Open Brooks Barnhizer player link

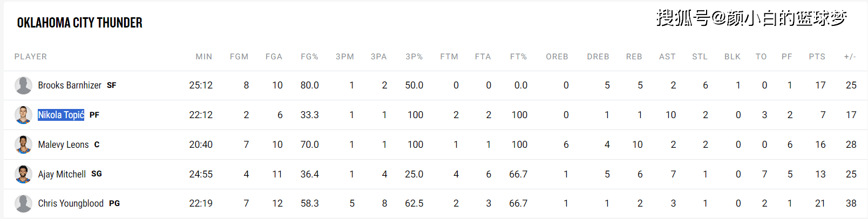pos(70,85)
